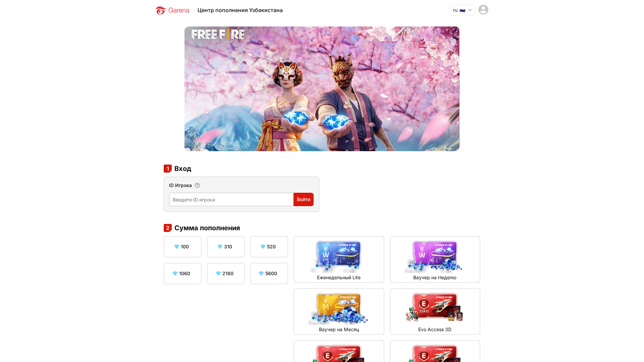Click the Free Fire sakura promotional banner
This screenshot has width=644, height=362.
click(x=322, y=89)
